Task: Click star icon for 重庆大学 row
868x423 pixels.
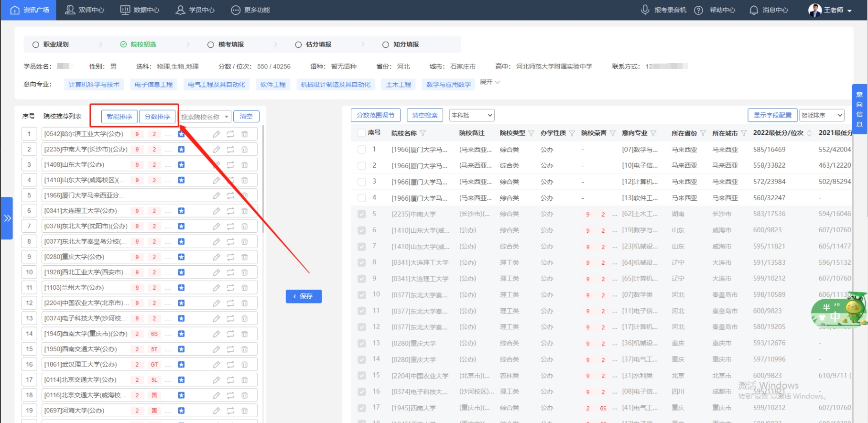Action: [181, 257]
